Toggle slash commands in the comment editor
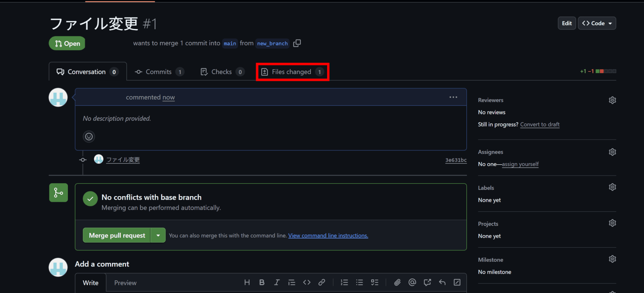 click(x=457, y=282)
